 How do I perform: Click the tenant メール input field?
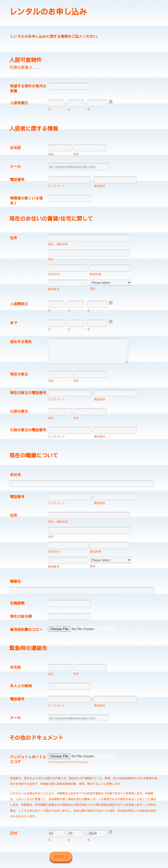coord(78,166)
